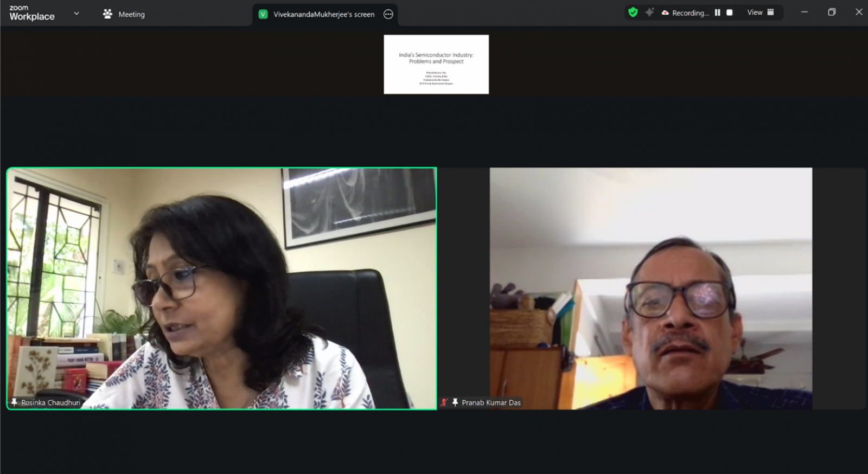Switch to the Meeting tab
868x474 pixels.
pos(131,15)
